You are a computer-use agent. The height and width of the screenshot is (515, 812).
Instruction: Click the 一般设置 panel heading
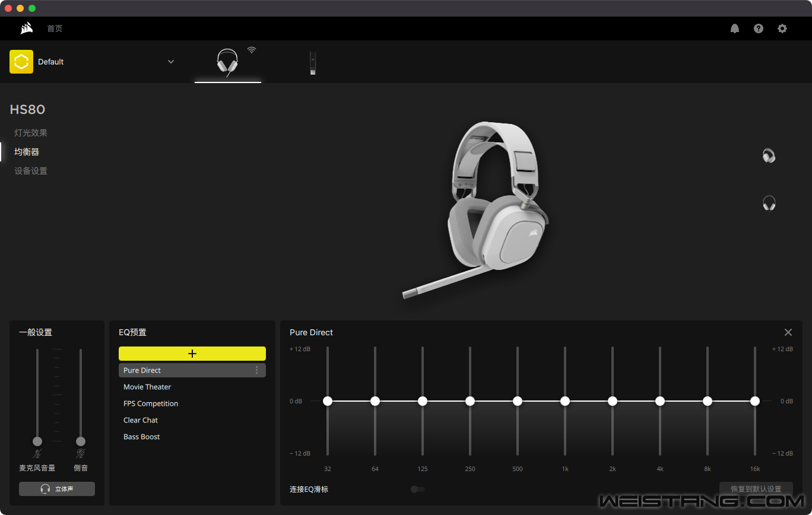pos(36,332)
